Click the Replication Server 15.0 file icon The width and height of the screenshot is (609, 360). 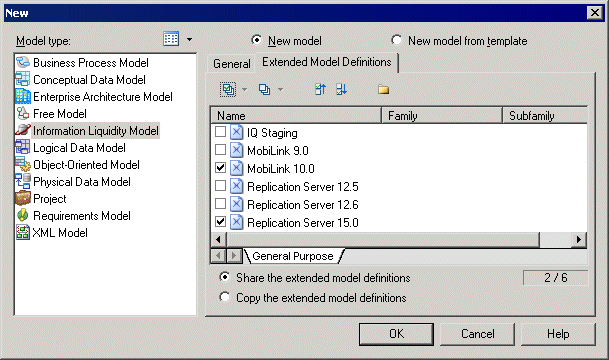[236, 223]
